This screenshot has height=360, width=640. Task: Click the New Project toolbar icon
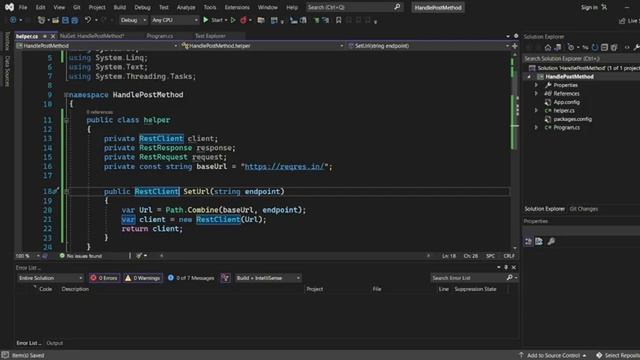(41, 20)
